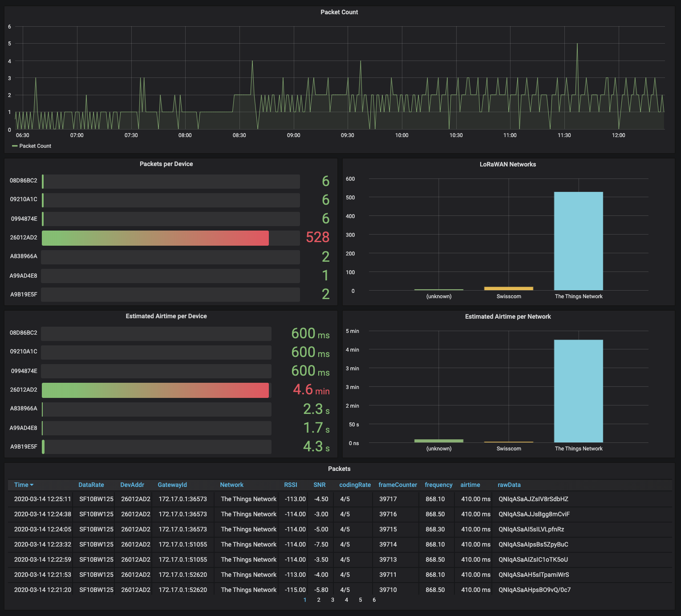This screenshot has width=681, height=616.
Task: Open the Packet Count panel title menu
Action: (x=339, y=12)
